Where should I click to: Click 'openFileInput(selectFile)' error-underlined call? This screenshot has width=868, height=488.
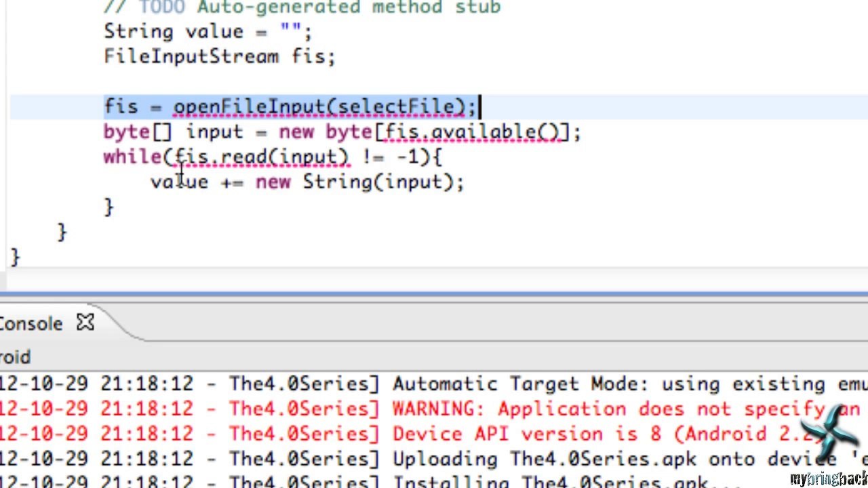pyautogui.click(x=319, y=107)
